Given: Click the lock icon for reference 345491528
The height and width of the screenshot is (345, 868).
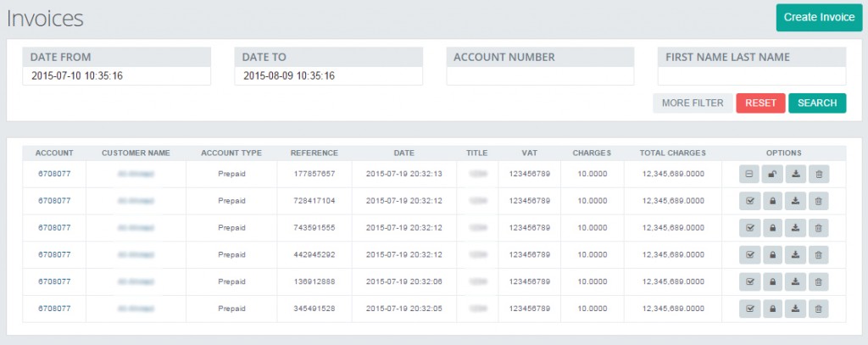Looking at the screenshot, I should coord(772,309).
